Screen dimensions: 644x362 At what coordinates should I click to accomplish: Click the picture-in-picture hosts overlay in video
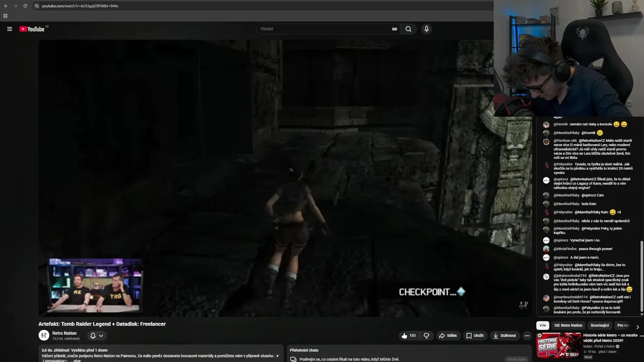tap(95, 285)
